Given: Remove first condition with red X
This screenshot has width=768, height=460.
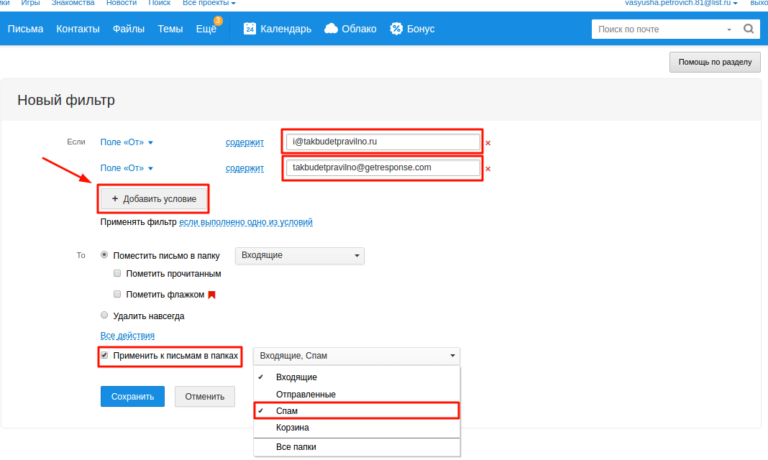Looking at the screenshot, I should (x=488, y=143).
